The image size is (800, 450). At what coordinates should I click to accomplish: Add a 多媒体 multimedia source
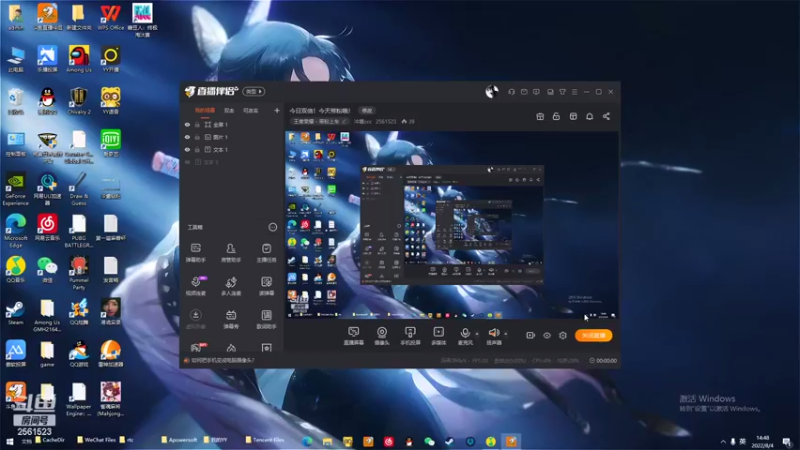438,336
